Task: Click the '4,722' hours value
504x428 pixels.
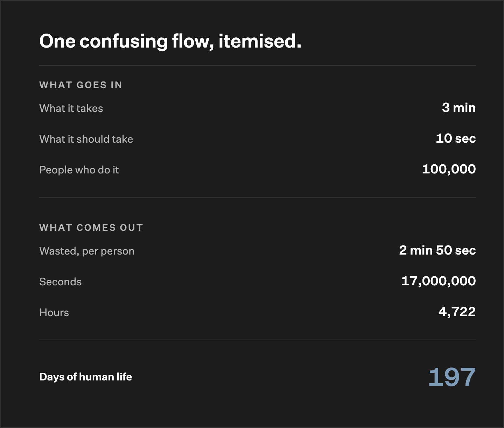Action: pos(457,312)
